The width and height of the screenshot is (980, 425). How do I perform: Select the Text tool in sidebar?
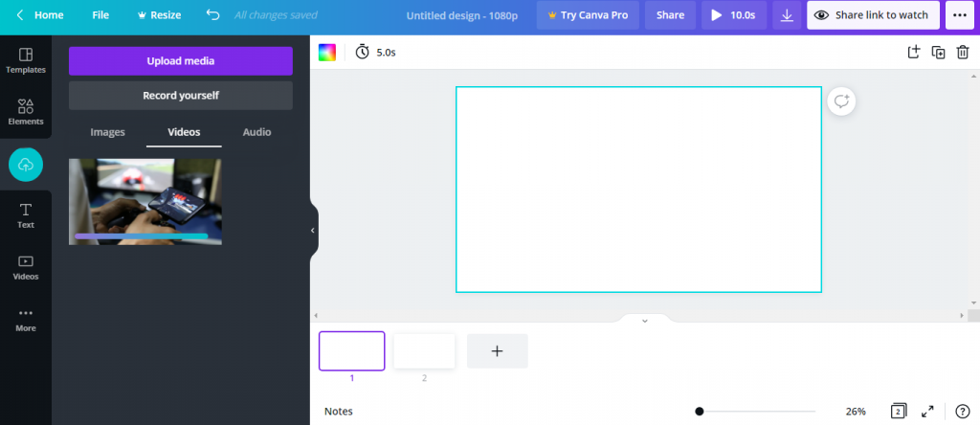pyautogui.click(x=26, y=215)
